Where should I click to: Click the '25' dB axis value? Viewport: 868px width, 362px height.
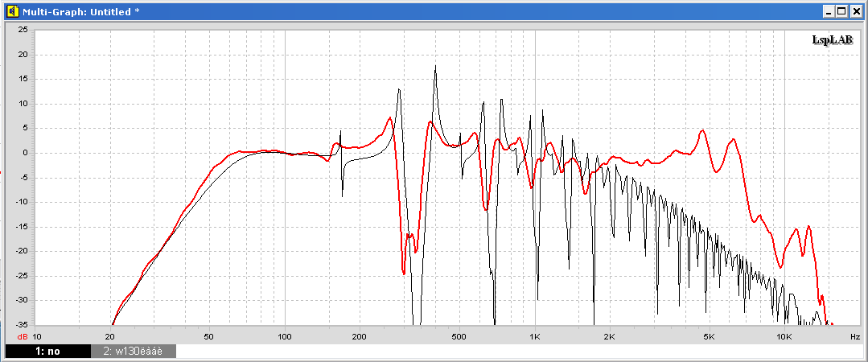(x=24, y=30)
